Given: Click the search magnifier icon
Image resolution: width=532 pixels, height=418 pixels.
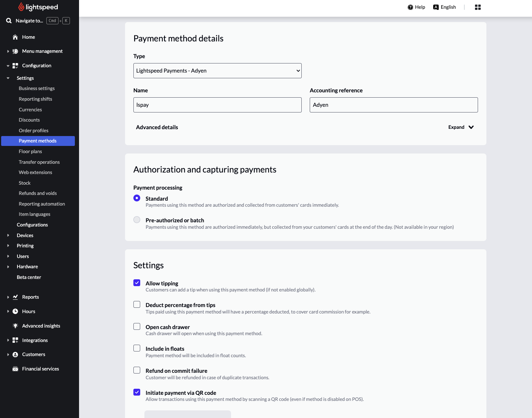Looking at the screenshot, I should coord(9,21).
